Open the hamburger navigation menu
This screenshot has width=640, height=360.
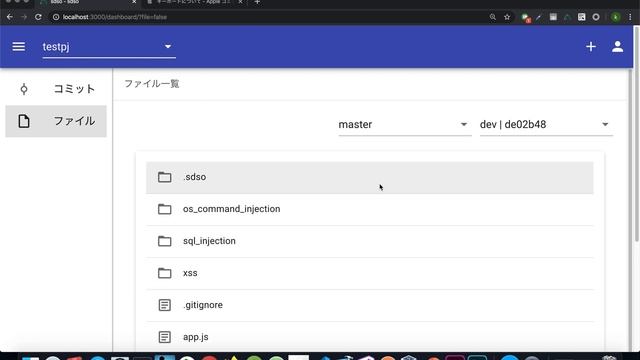coord(18,47)
